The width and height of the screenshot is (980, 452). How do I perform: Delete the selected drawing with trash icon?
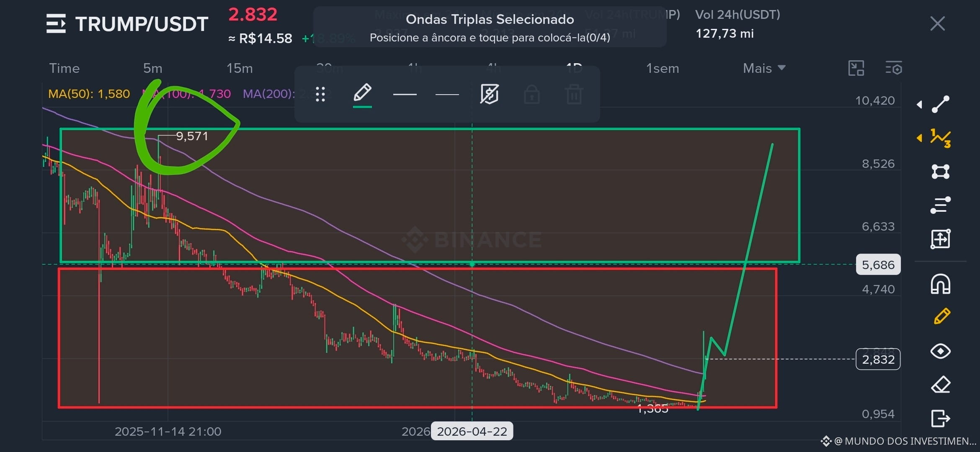574,94
